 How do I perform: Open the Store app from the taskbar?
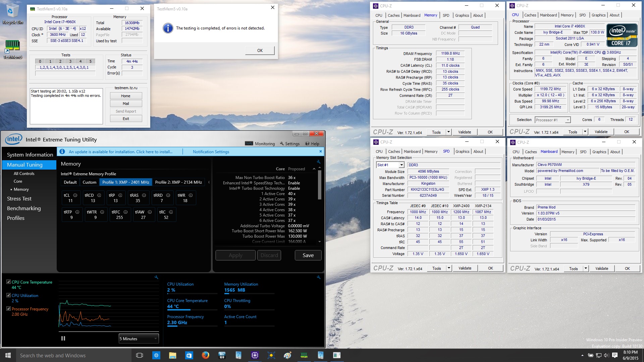click(x=189, y=355)
